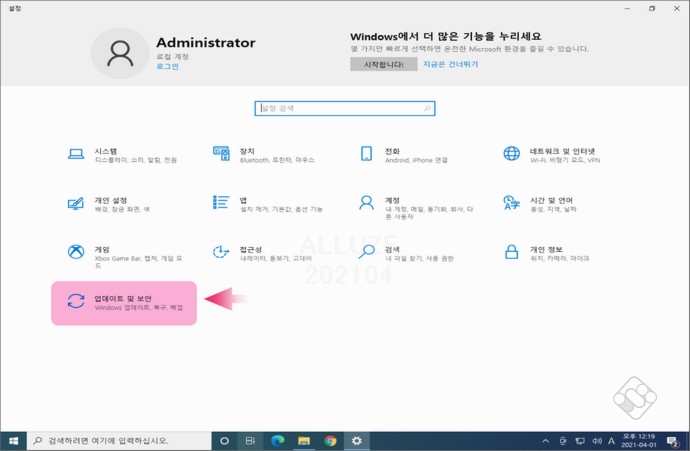Open the 개인 설정 personalization icon
The width and height of the screenshot is (690, 451).
76,203
